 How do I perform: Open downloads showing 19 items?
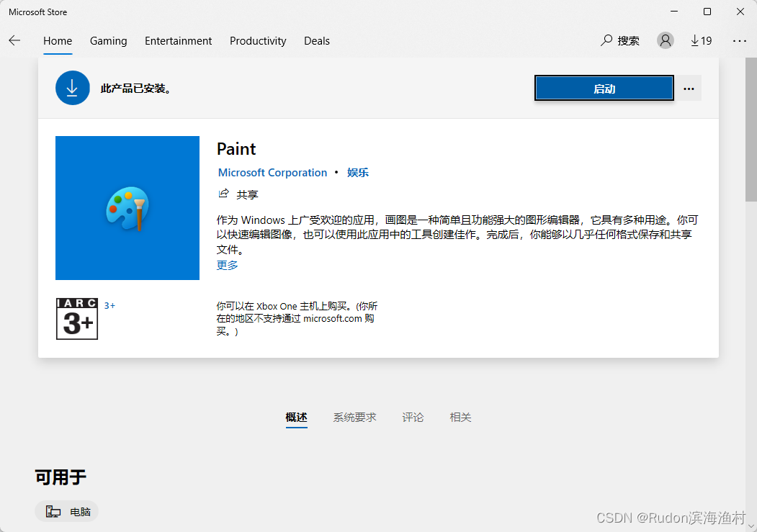(x=701, y=41)
